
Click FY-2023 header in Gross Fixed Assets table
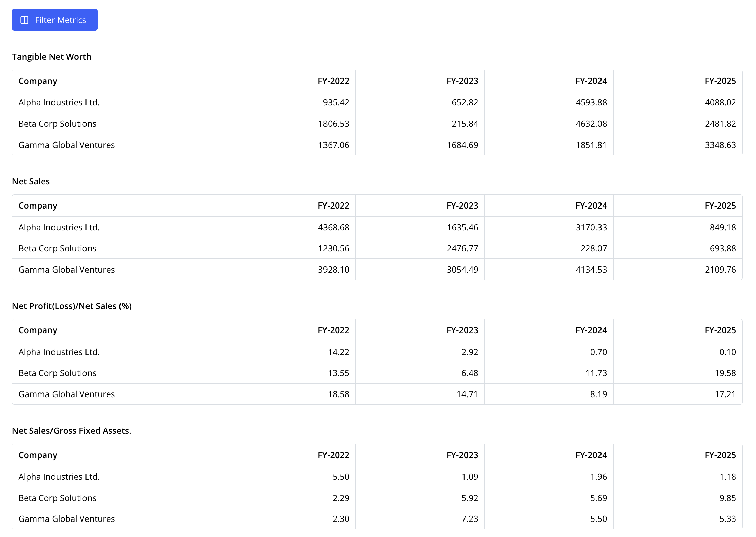coord(462,455)
